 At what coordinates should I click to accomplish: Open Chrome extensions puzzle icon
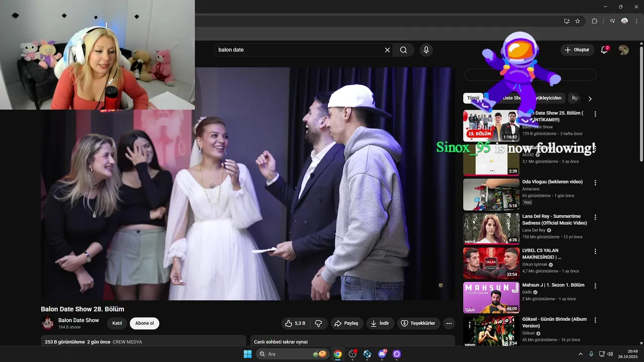pyautogui.click(x=595, y=21)
